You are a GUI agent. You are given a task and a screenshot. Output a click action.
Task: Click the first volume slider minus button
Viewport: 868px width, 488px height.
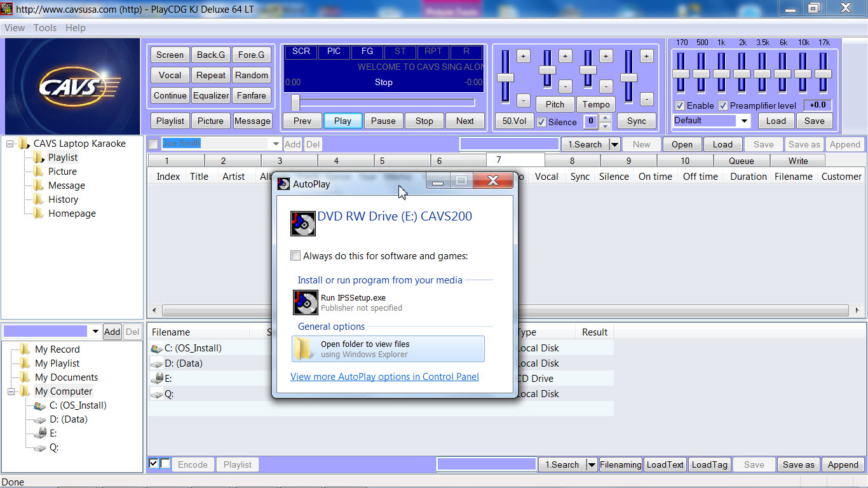523,100
